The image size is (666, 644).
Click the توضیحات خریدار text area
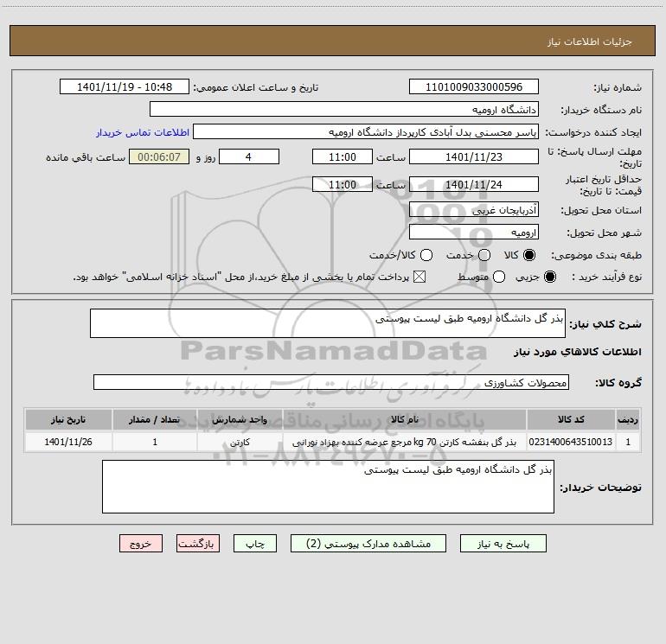coord(329,487)
